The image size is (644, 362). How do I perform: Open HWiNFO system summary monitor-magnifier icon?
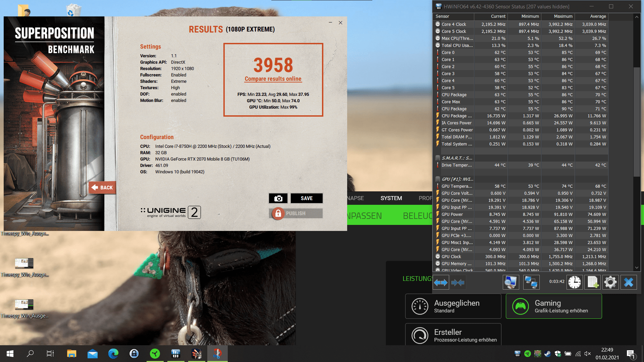point(511,282)
